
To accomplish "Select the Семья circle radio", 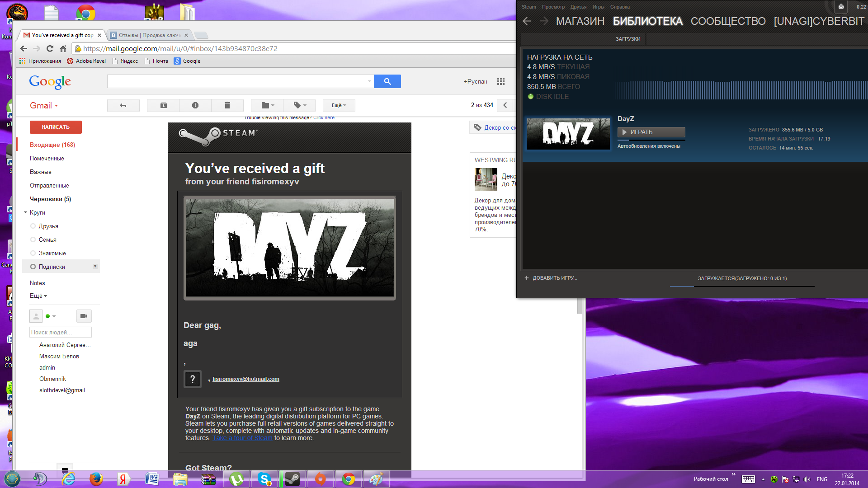I will pyautogui.click(x=33, y=239).
